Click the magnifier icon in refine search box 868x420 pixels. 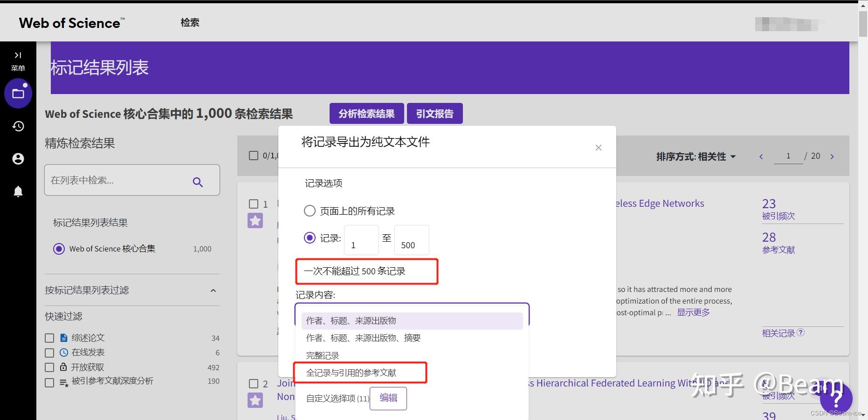(x=198, y=182)
